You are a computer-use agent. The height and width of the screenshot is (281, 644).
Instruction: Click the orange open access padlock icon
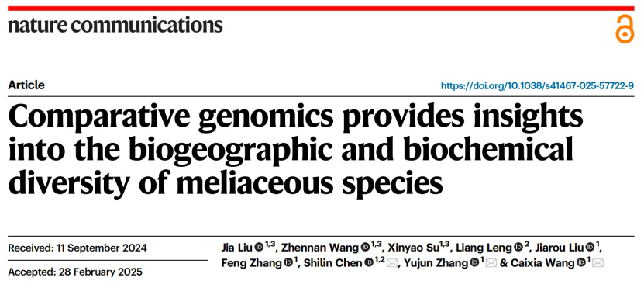(x=625, y=28)
